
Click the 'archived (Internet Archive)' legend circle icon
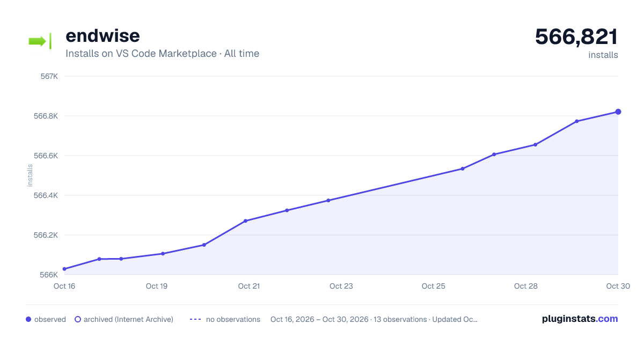[x=78, y=319]
